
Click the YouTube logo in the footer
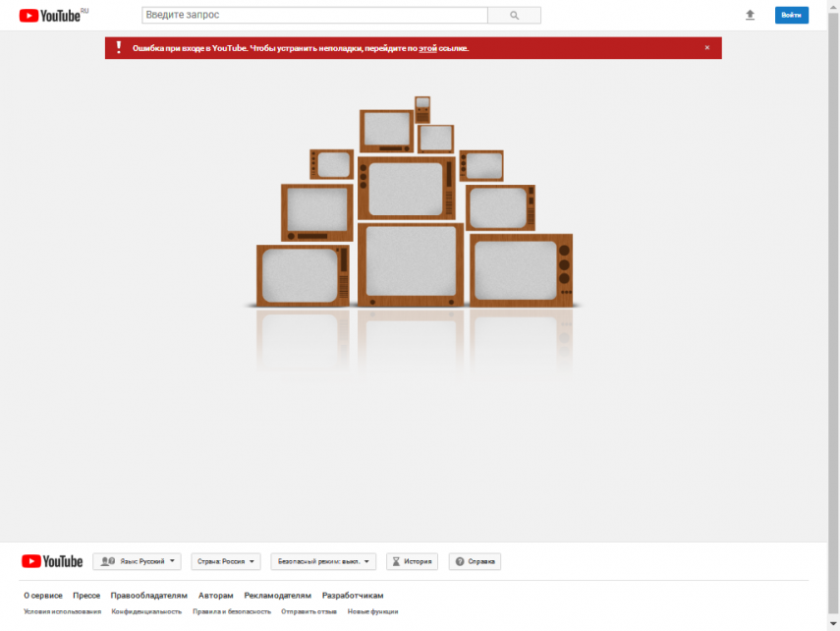click(53, 561)
